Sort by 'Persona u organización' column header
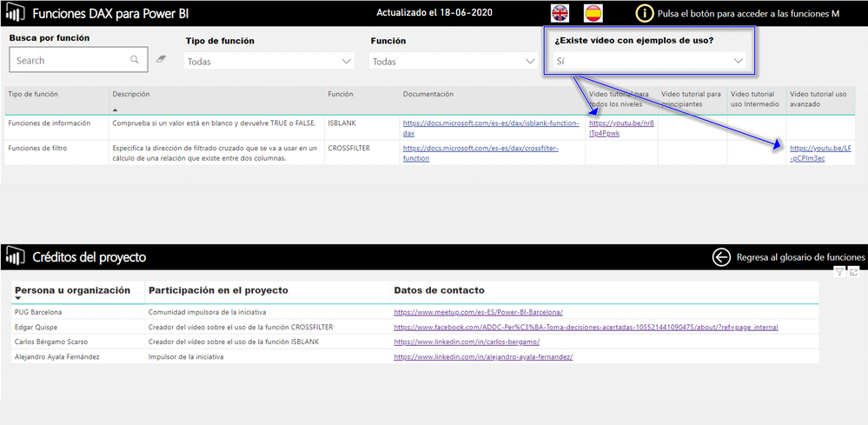Viewport: 868px width, 425px height. (x=72, y=290)
